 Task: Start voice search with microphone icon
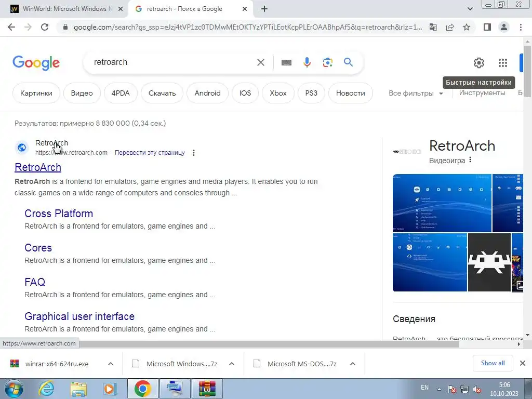coord(307,62)
